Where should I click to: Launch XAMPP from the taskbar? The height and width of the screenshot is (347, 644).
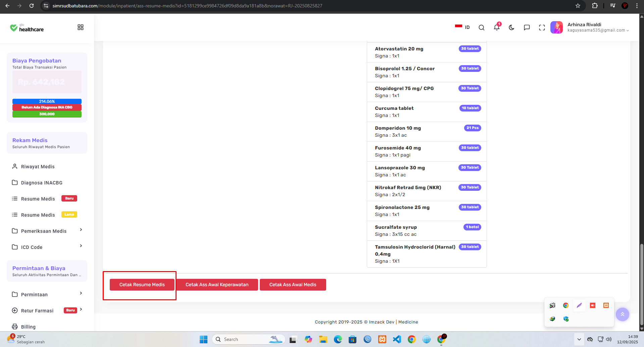382,339
